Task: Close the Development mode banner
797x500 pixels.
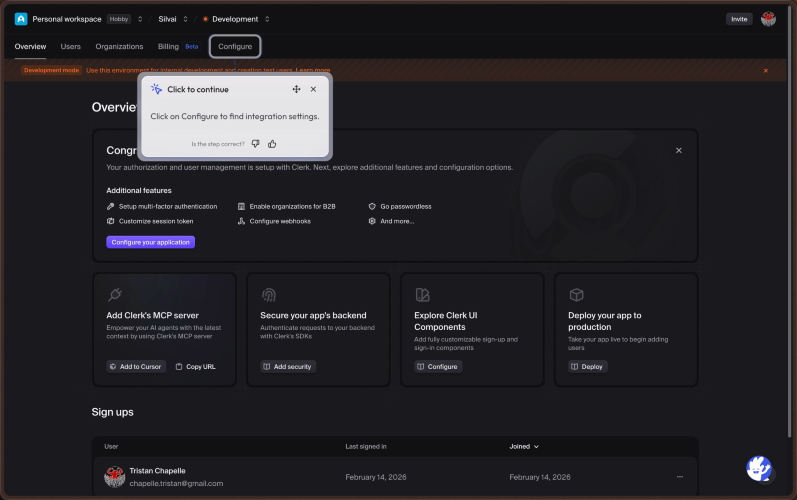Action: 766,70
